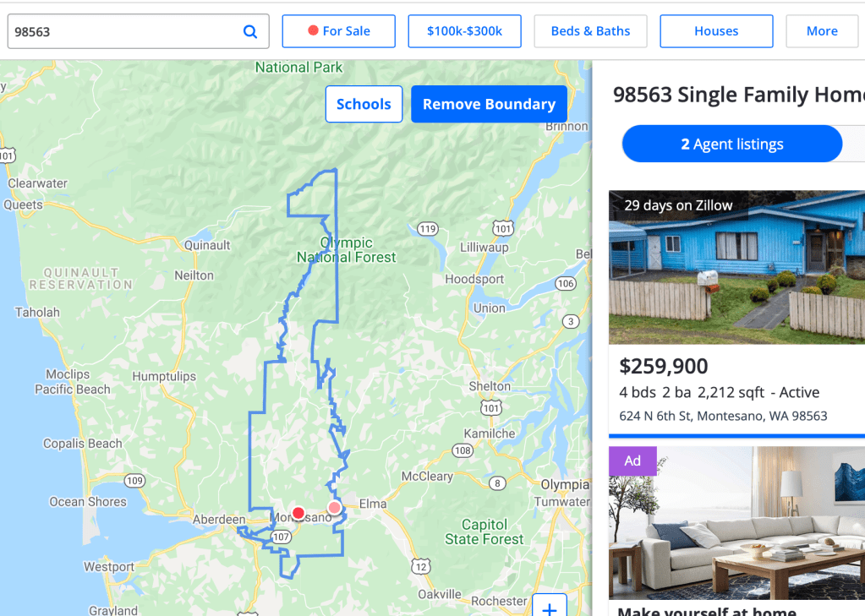865x616 pixels.
Task: Click the purple Ad badge
Action: coord(632,461)
